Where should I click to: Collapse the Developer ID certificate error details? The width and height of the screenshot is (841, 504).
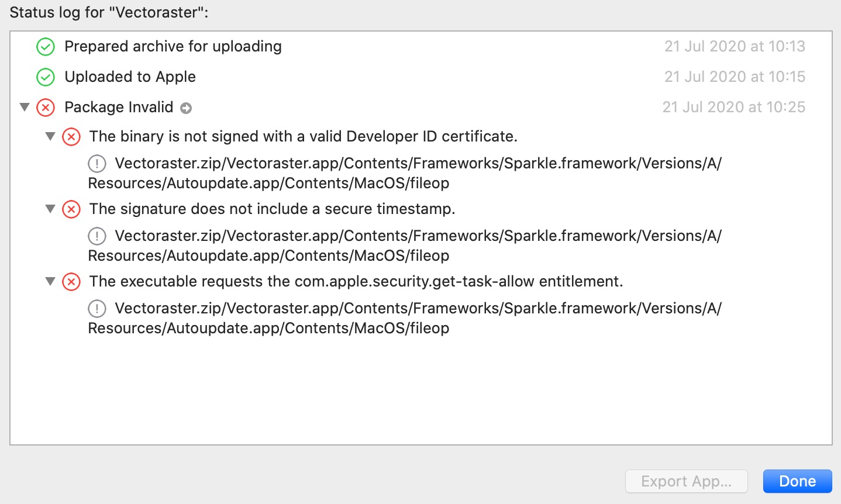click(x=50, y=137)
